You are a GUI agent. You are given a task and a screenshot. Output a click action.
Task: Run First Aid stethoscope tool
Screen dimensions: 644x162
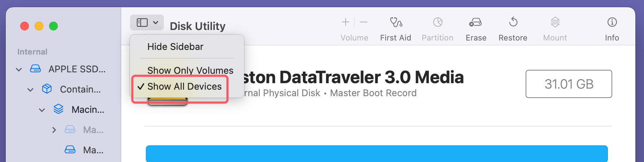point(396,22)
